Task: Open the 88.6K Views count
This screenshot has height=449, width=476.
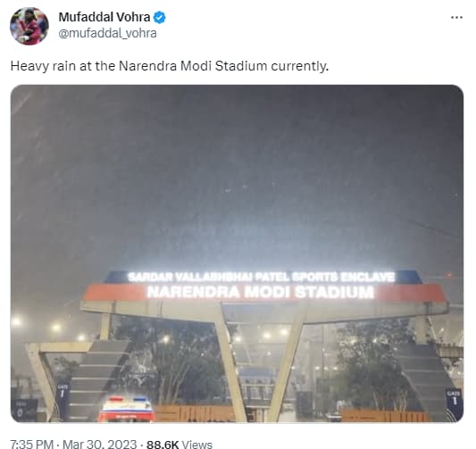Action: (x=180, y=445)
